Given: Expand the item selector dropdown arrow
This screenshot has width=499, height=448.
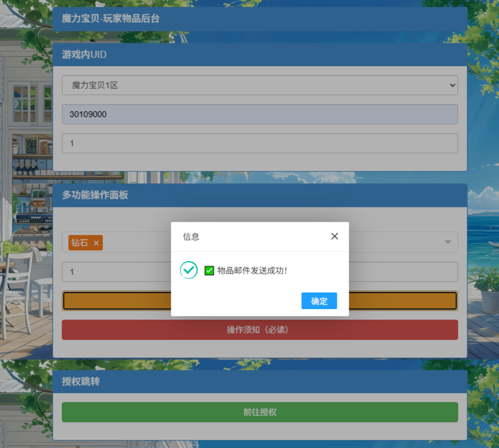Looking at the screenshot, I should point(448,242).
